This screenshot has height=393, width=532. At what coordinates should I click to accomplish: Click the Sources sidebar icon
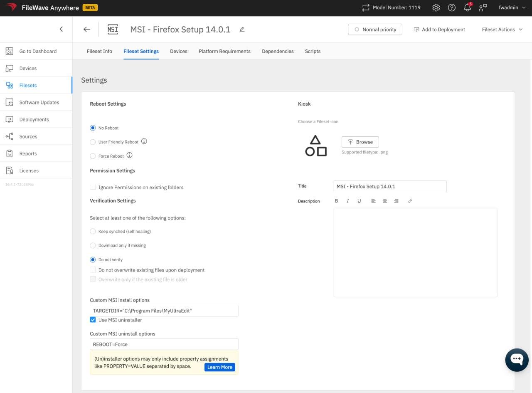coord(10,136)
